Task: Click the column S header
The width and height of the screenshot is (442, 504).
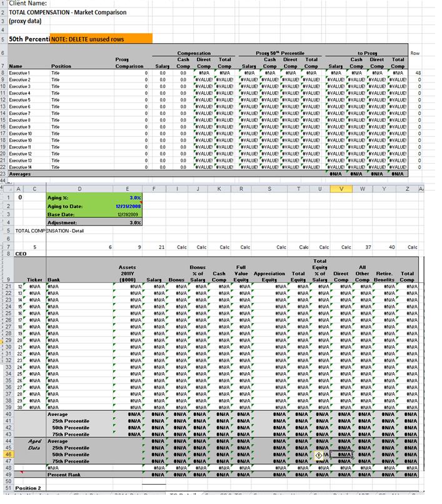Action: click(x=269, y=189)
